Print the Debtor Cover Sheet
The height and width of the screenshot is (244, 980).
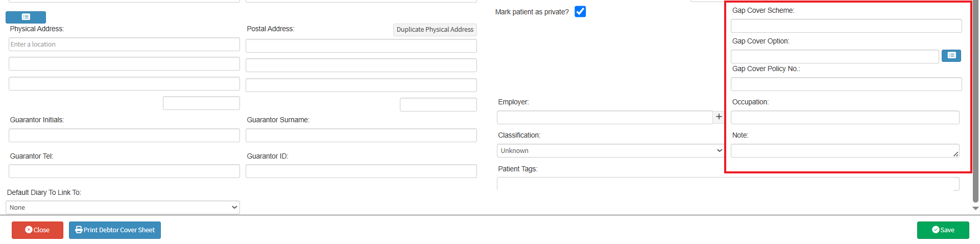point(115,230)
